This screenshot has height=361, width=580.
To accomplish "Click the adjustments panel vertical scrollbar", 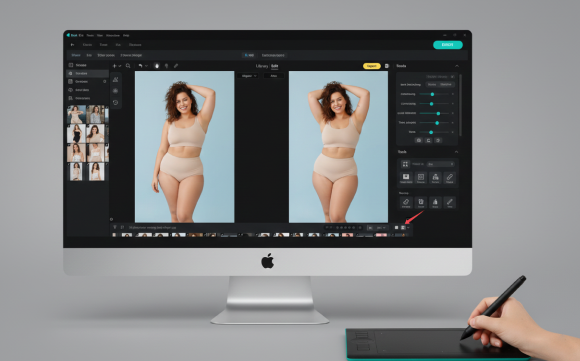I will click(461, 105).
